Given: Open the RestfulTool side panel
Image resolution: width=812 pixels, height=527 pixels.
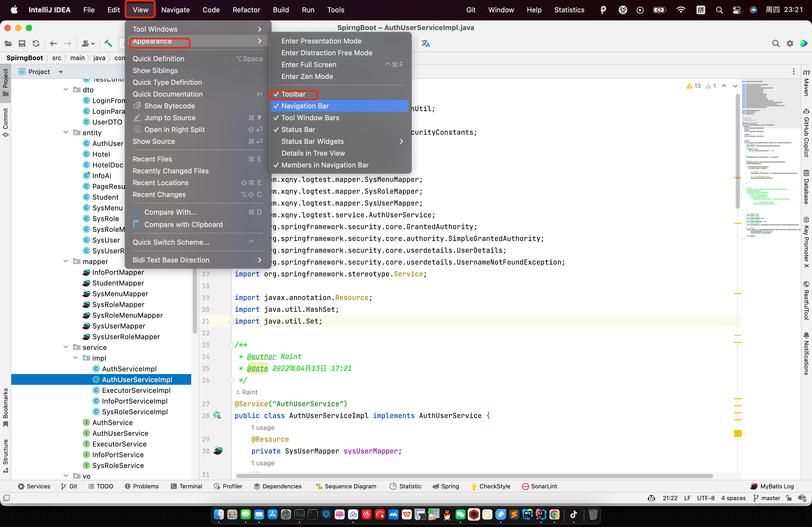Looking at the screenshot, I should tap(806, 300).
